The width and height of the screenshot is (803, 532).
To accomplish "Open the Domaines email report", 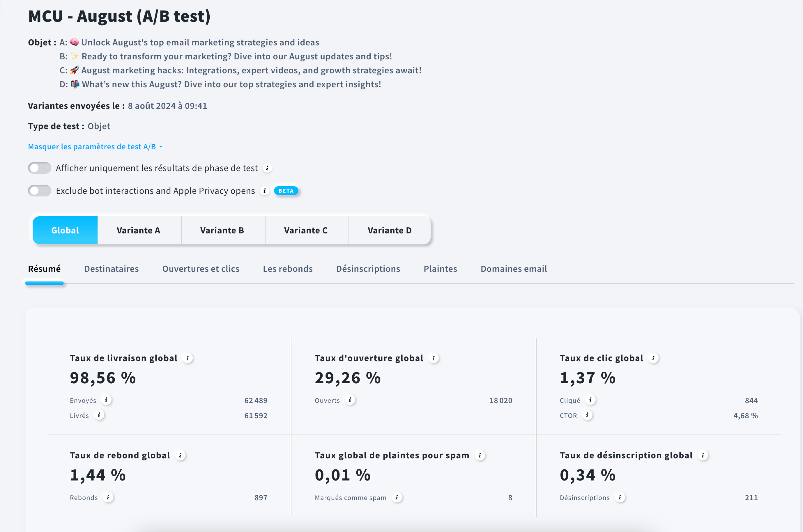I will 514,269.
